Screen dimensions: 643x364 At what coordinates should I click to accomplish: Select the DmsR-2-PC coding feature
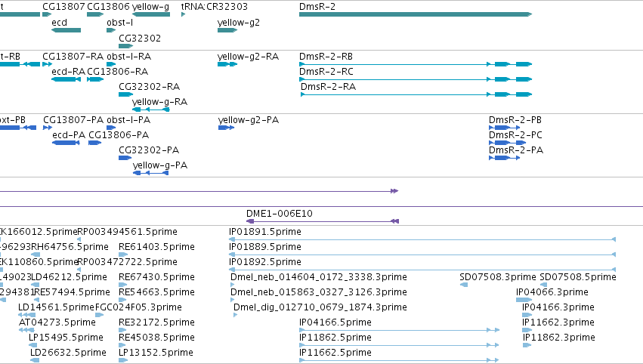point(507,143)
